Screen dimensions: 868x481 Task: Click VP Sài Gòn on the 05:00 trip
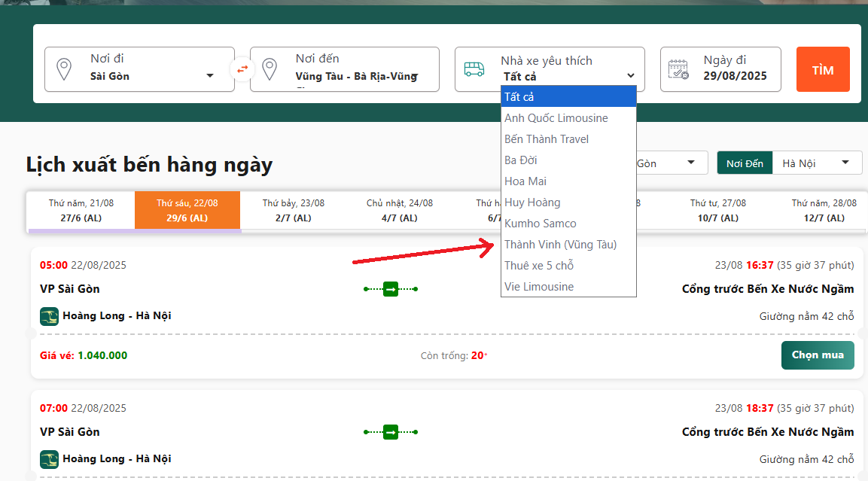[x=70, y=289]
